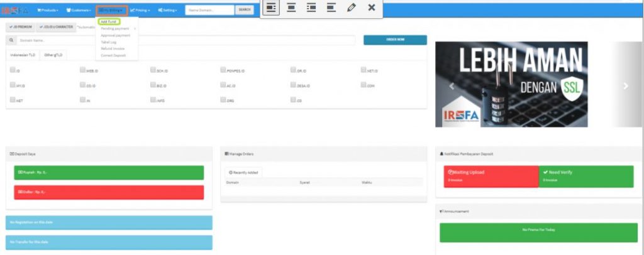The height and width of the screenshot is (255, 644).
Task: Go to the previous banner slide arrow
Action: (x=450, y=86)
